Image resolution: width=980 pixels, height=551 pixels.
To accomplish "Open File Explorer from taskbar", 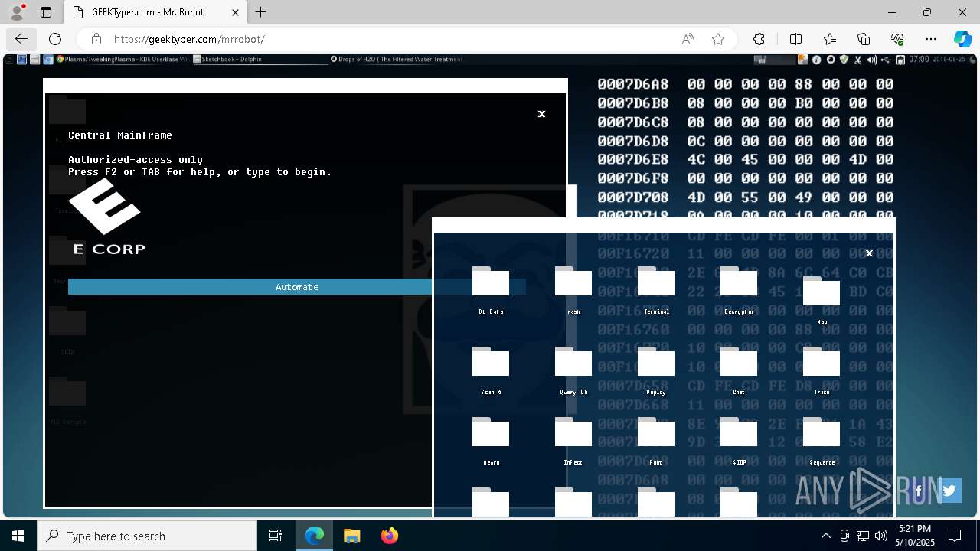I will tap(351, 536).
